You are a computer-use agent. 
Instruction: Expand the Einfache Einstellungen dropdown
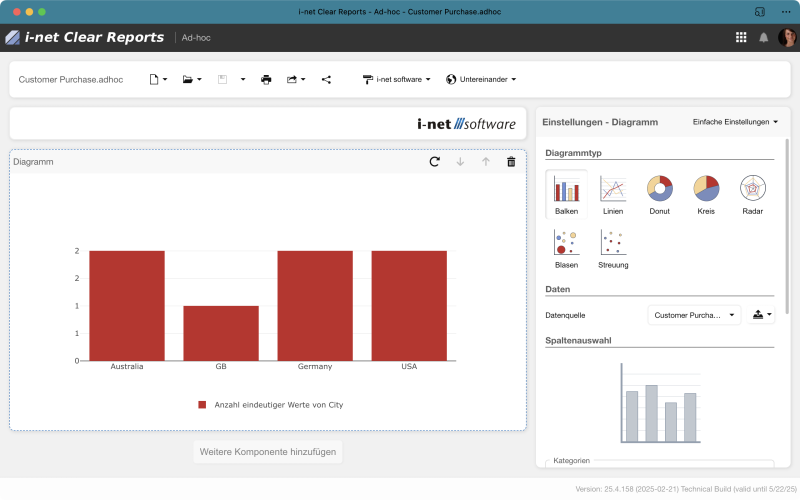tap(735, 122)
